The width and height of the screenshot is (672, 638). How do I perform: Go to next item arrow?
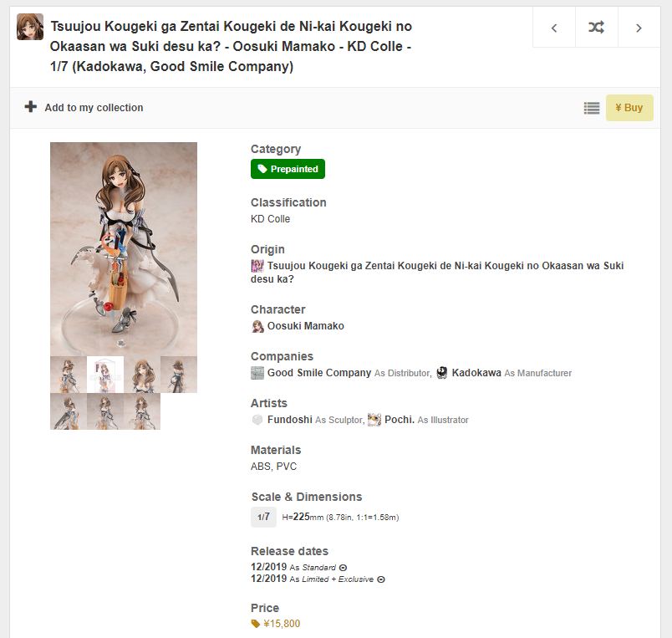pos(639,28)
